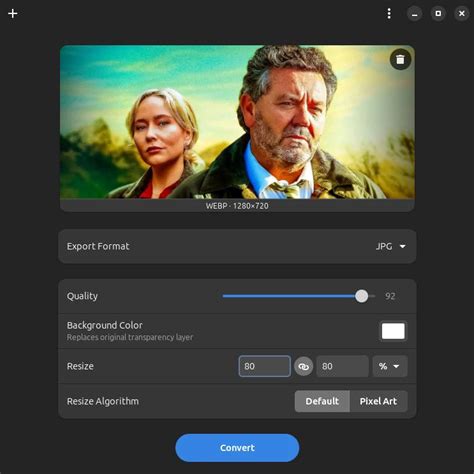The image size is (474, 474).
Task: Click the Resize Algorithm label
Action: (103, 401)
